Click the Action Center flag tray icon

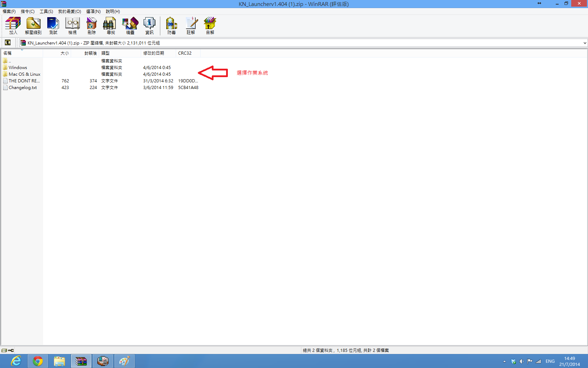pyautogui.click(x=530, y=361)
